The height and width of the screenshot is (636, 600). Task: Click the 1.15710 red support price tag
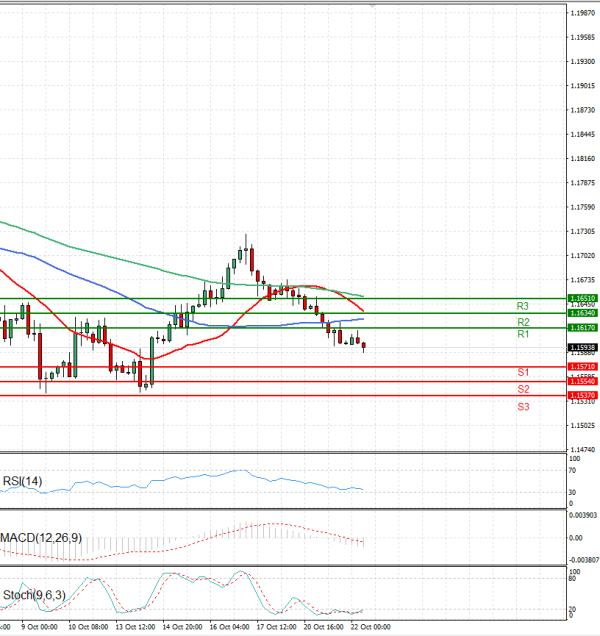[x=583, y=367]
